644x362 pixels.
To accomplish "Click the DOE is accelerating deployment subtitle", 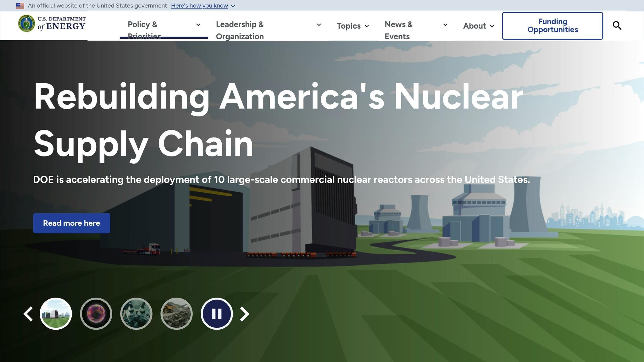I will pos(281,180).
